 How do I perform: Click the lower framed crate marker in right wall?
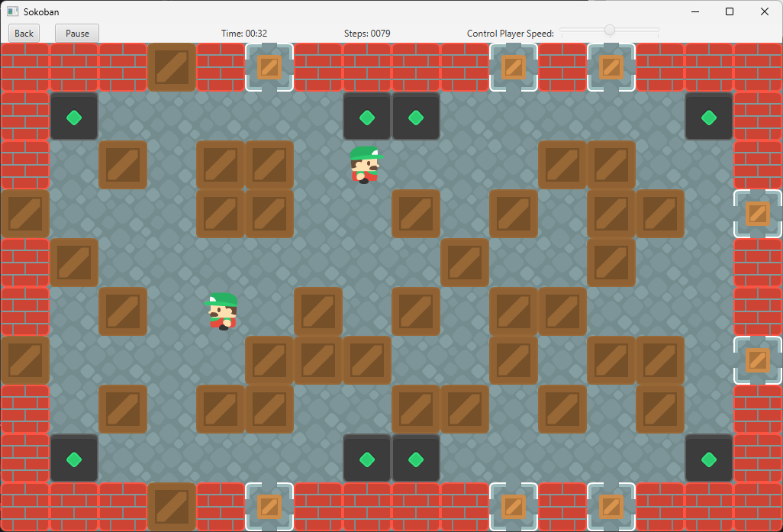(x=758, y=360)
